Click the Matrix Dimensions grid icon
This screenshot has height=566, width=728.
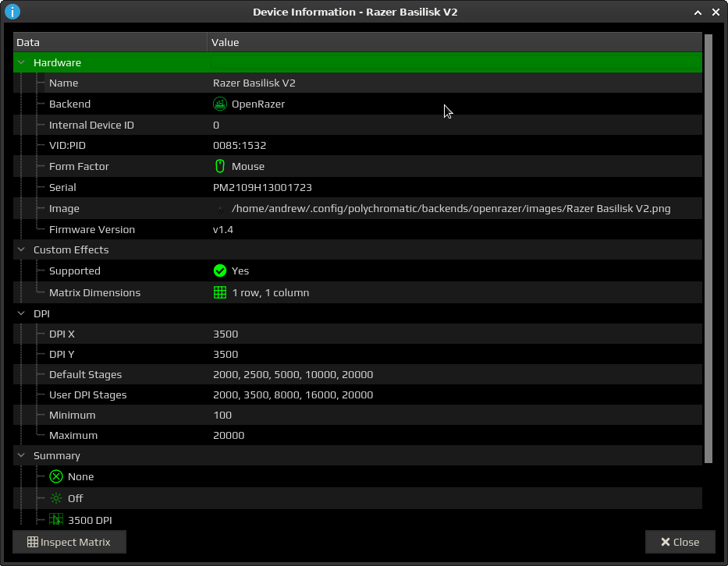(x=219, y=292)
